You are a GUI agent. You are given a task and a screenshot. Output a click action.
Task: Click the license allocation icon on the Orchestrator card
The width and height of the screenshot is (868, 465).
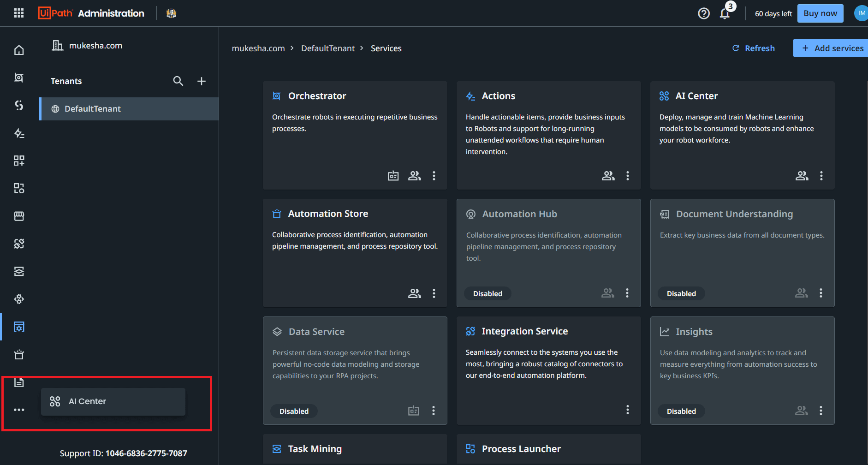[x=393, y=176]
